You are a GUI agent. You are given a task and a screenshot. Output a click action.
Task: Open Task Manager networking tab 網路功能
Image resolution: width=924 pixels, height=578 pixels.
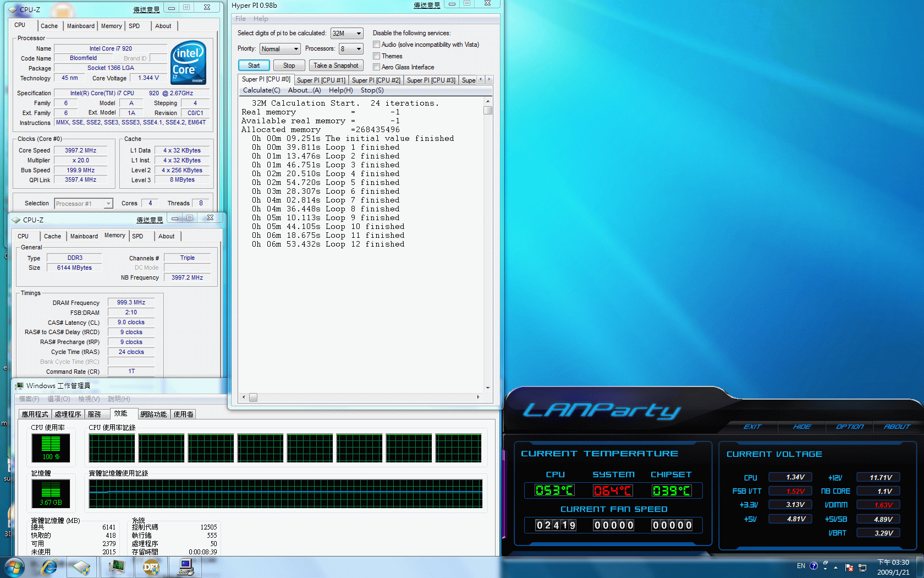pos(153,415)
